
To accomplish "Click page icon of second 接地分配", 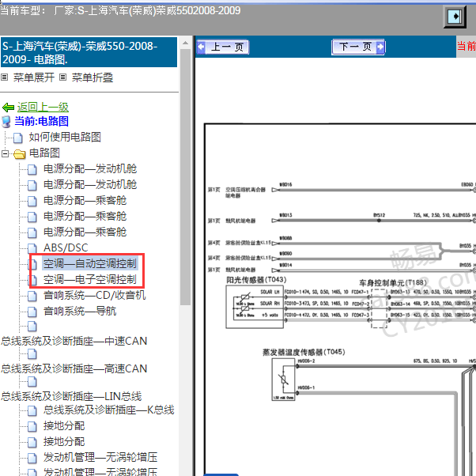I will click(32, 442).
